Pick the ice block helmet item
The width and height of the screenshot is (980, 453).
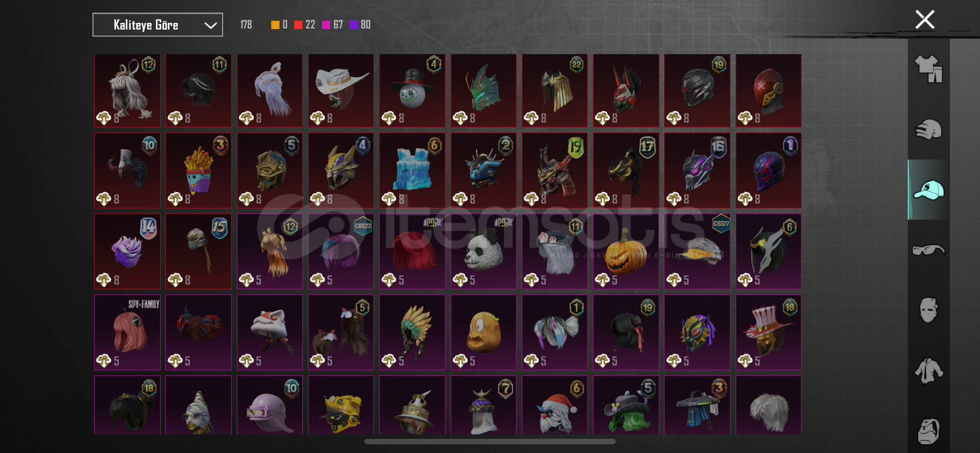click(x=412, y=171)
